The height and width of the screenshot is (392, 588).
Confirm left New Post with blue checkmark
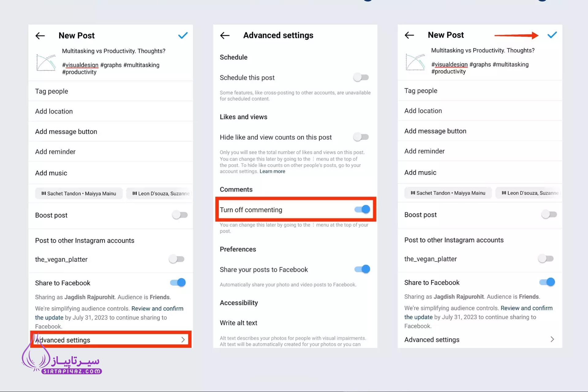tap(183, 36)
